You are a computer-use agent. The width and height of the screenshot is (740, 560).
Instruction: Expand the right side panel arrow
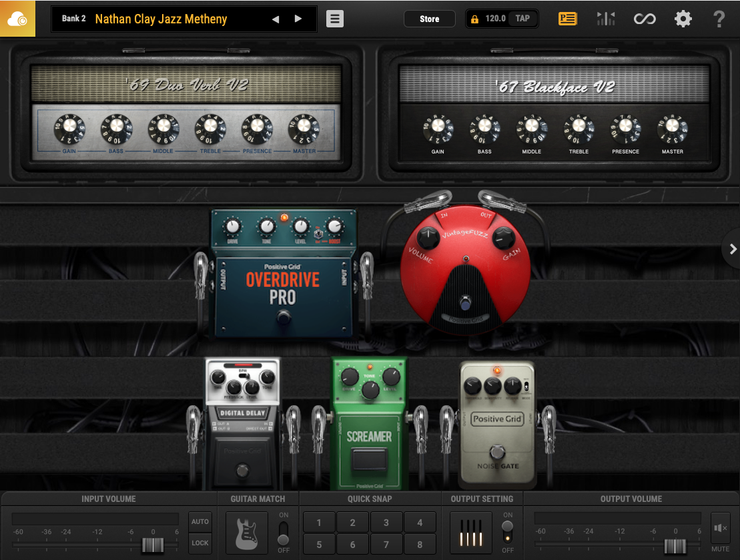[x=733, y=249]
